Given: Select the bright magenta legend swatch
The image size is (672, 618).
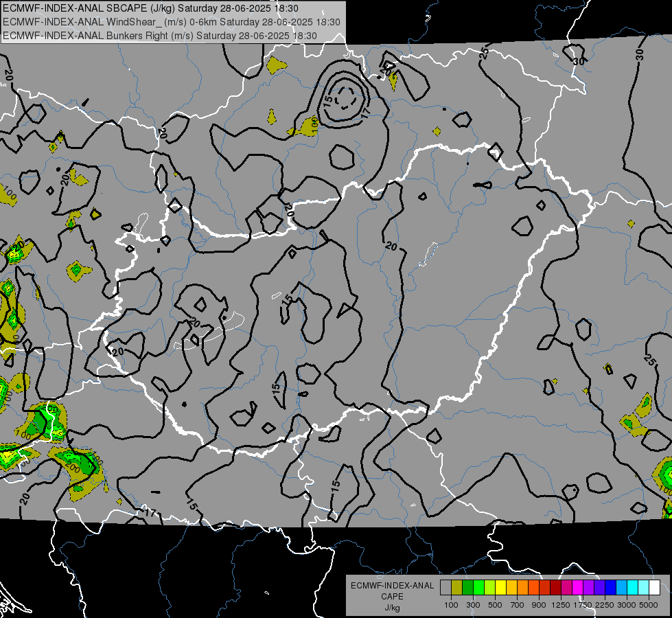Looking at the screenshot, I should coord(578,588).
